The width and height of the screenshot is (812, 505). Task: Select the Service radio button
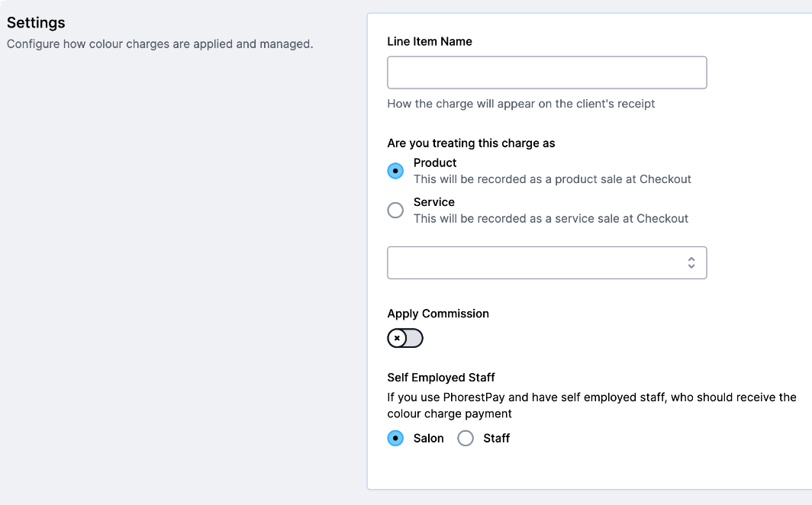coord(395,210)
